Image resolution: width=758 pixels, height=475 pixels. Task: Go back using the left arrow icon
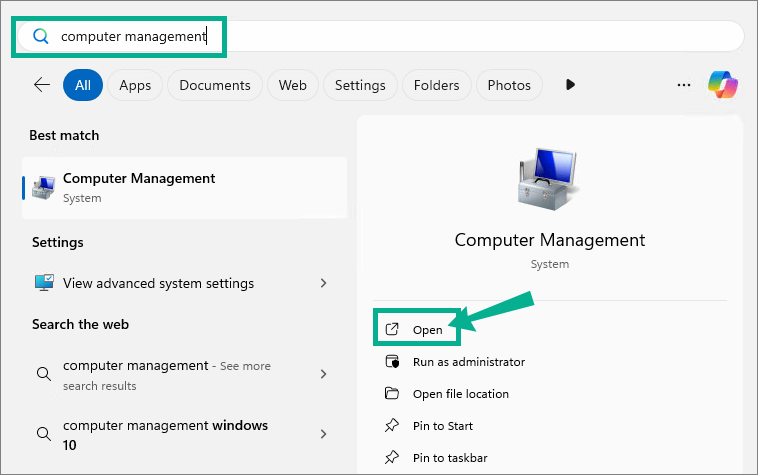click(x=42, y=85)
